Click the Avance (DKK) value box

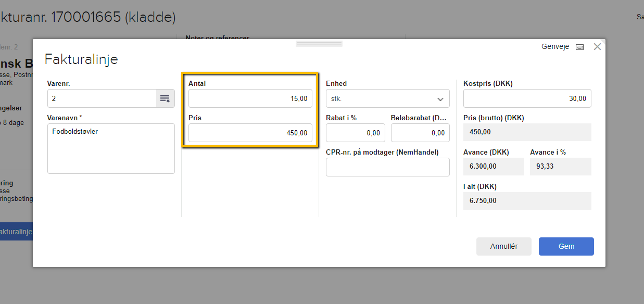point(493,167)
